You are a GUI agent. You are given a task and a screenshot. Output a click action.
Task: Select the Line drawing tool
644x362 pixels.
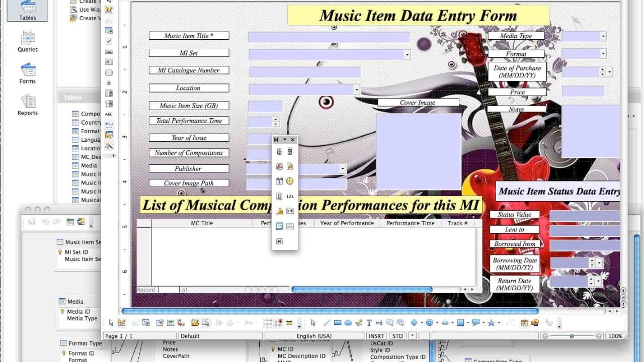(327, 323)
